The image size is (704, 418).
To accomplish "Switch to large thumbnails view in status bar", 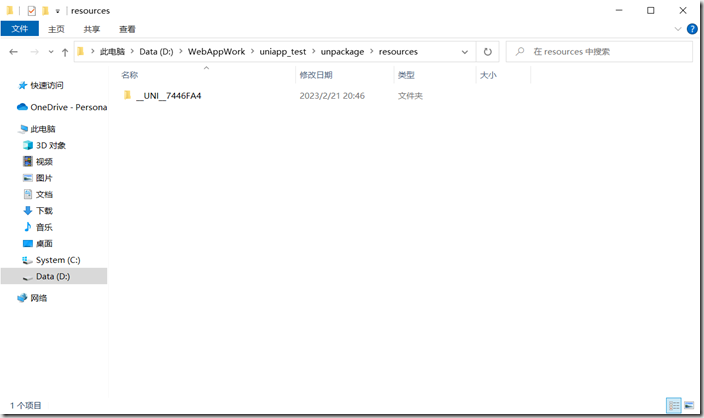I will point(689,405).
